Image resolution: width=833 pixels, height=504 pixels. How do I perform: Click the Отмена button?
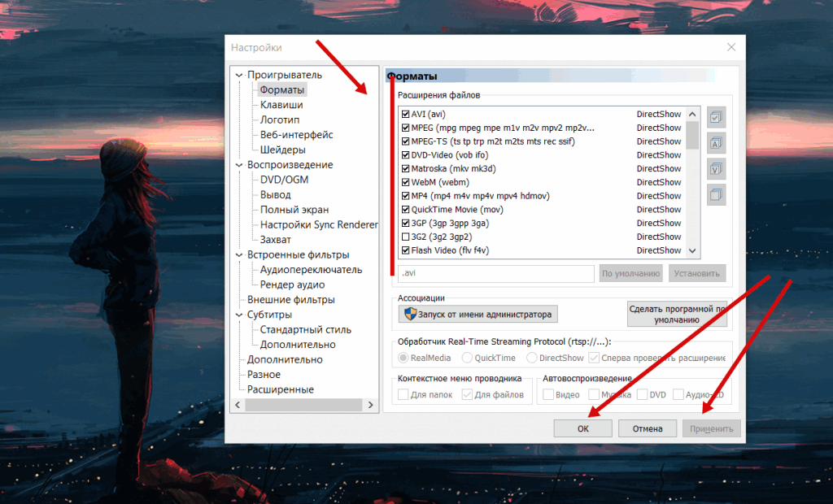[648, 428]
